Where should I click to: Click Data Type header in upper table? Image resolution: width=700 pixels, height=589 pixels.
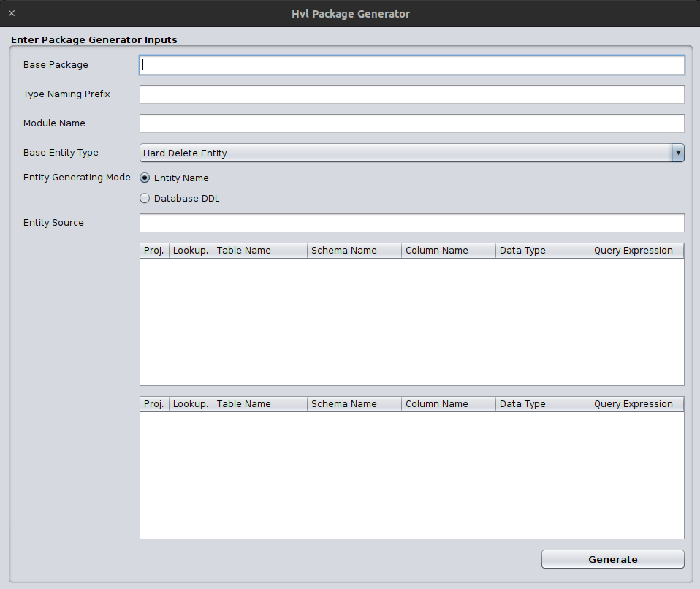tap(542, 251)
